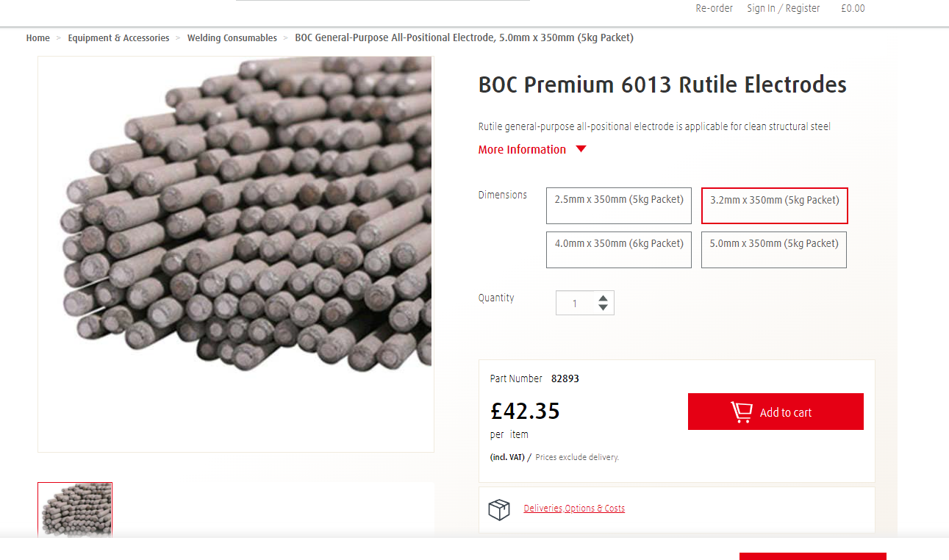The height and width of the screenshot is (560, 949).
Task: Select 4.0mm x 350mm (6kg Packet) dimension
Action: tap(618, 250)
